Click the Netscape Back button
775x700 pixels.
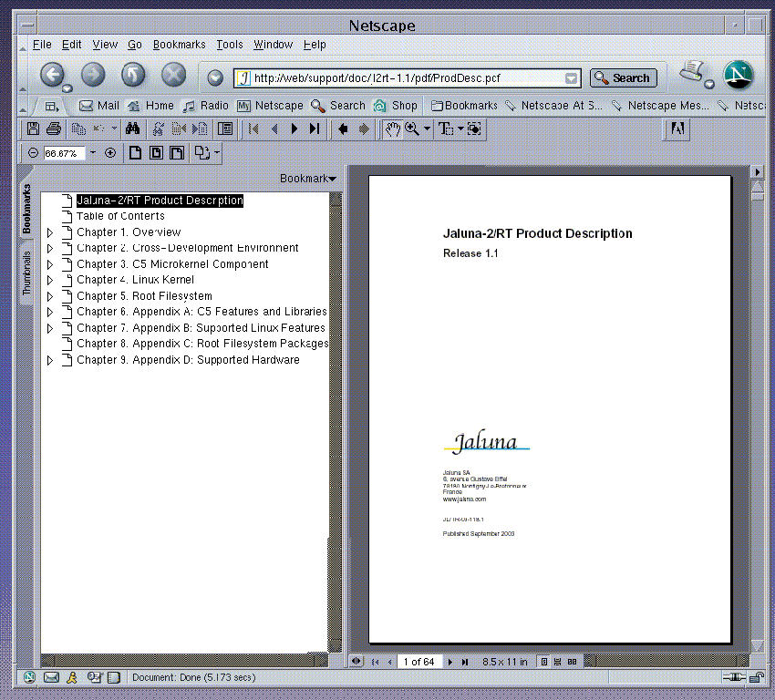click(52, 75)
